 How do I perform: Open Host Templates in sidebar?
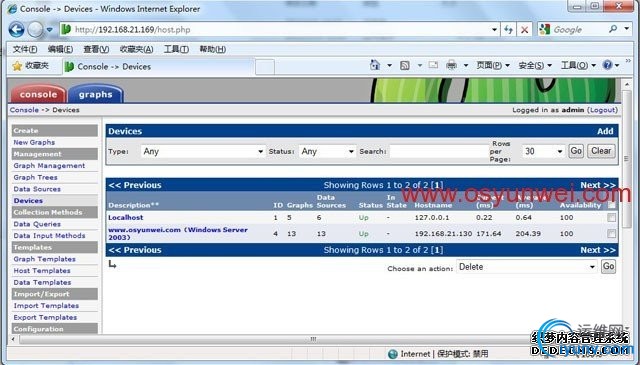[x=42, y=271]
